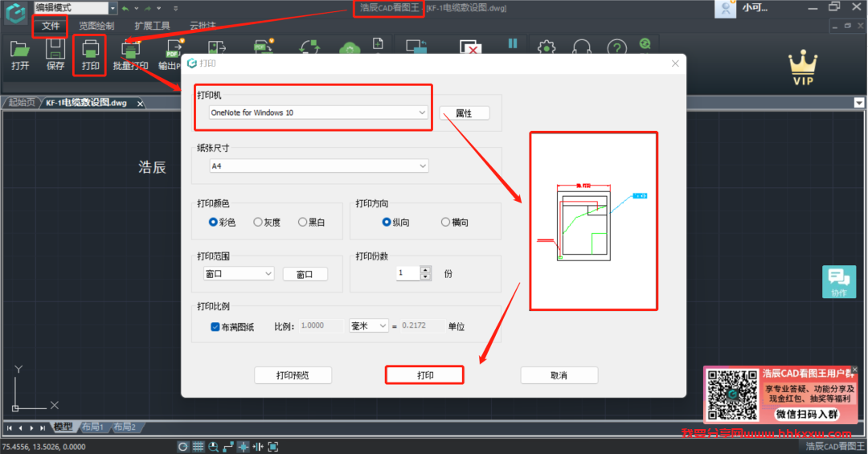Expand the document tabs list arrow
The height and width of the screenshot is (454, 868).
tap(858, 102)
